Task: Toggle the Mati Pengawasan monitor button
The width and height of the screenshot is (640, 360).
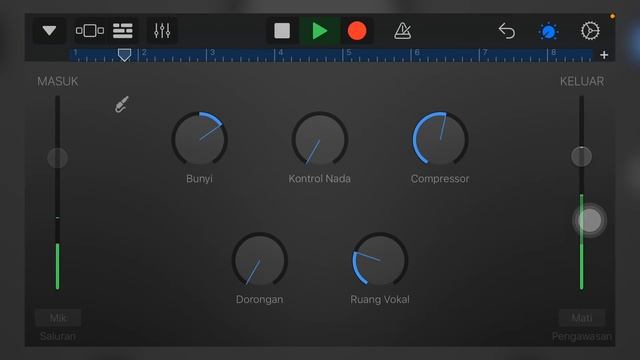Action: (582, 318)
